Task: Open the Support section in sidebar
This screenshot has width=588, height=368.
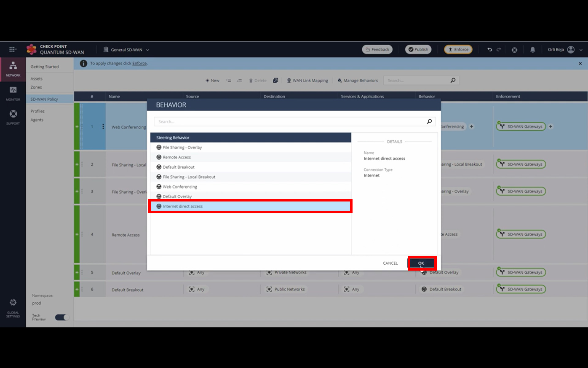Action: click(13, 117)
